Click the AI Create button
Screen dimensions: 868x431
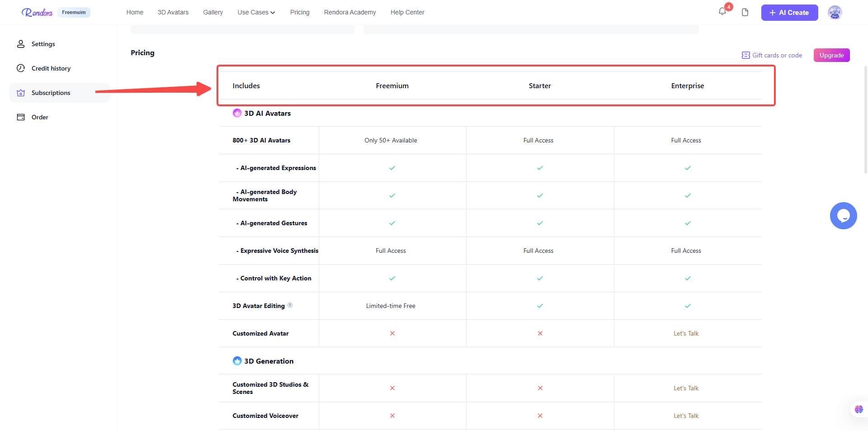click(789, 13)
